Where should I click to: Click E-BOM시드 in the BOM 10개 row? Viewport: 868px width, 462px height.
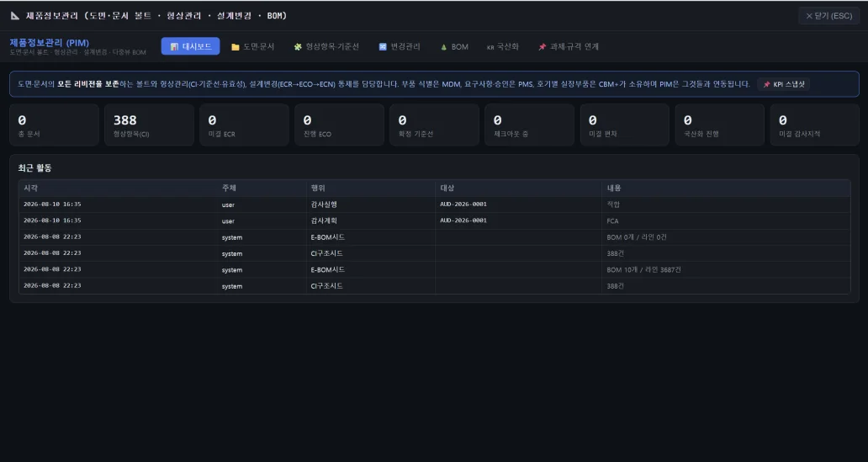click(x=328, y=270)
